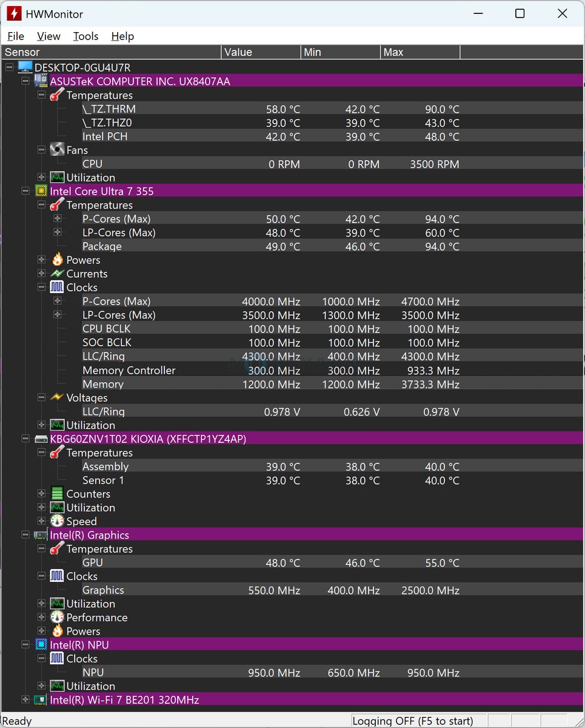Click the 3500 RPM max fan value
This screenshot has height=728, width=585.
point(435,164)
